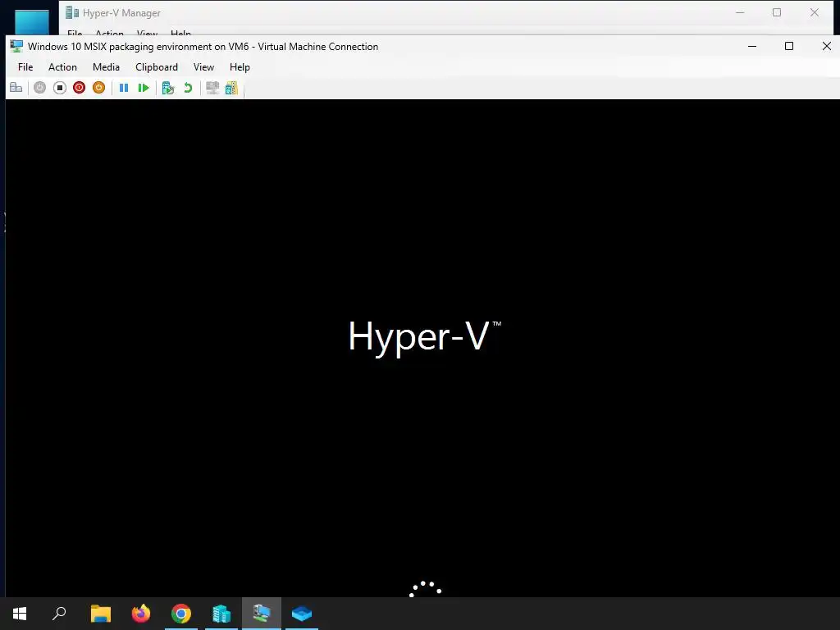840x630 pixels.
Task: Maximize the Virtual Machine Connection window
Action: [x=789, y=46]
